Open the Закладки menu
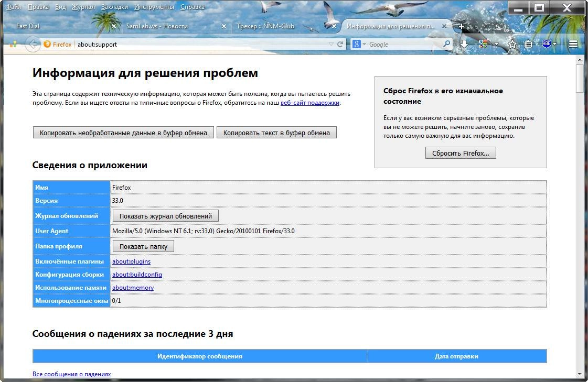The image size is (588, 382). click(x=114, y=7)
